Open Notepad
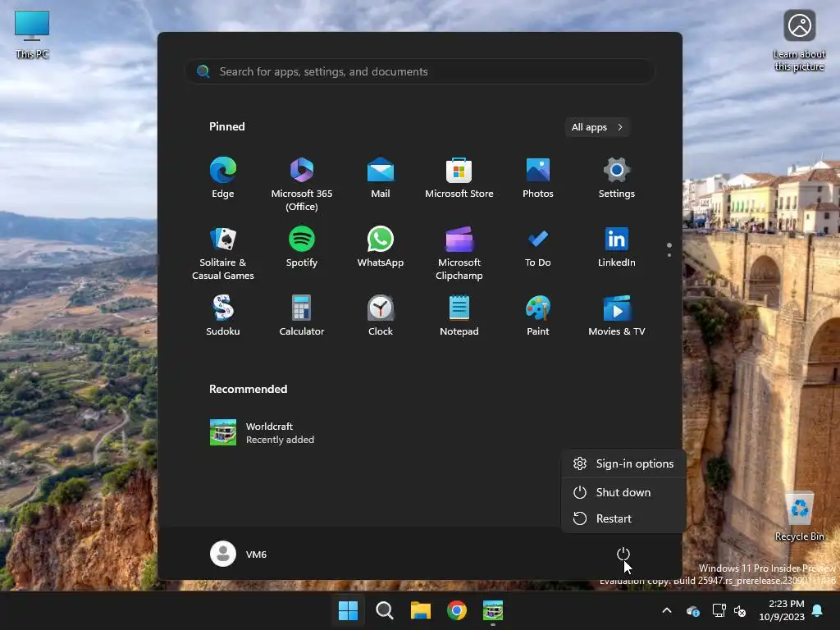Image resolution: width=840 pixels, height=630 pixels. pyautogui.click(x=459, y=316)
